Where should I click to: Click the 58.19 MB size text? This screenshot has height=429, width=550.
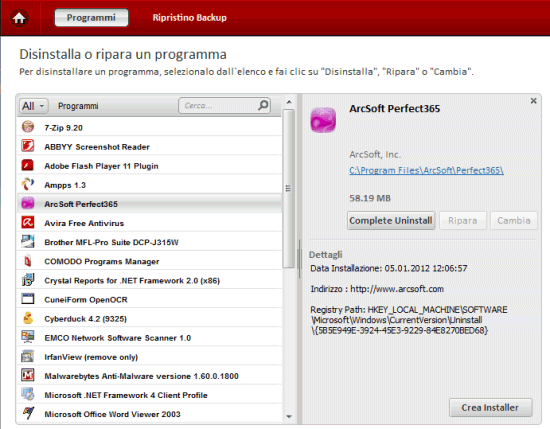pyautogui.click(x=370, y=198)
